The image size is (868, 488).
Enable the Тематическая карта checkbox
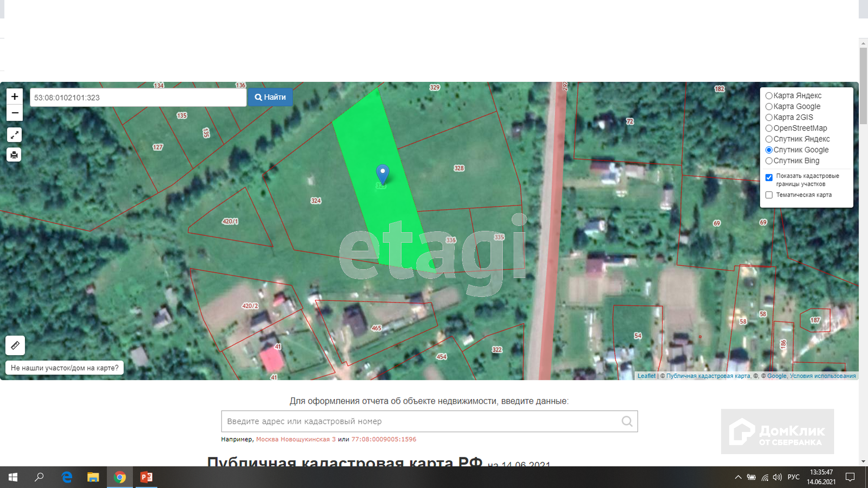coord(769,195)
